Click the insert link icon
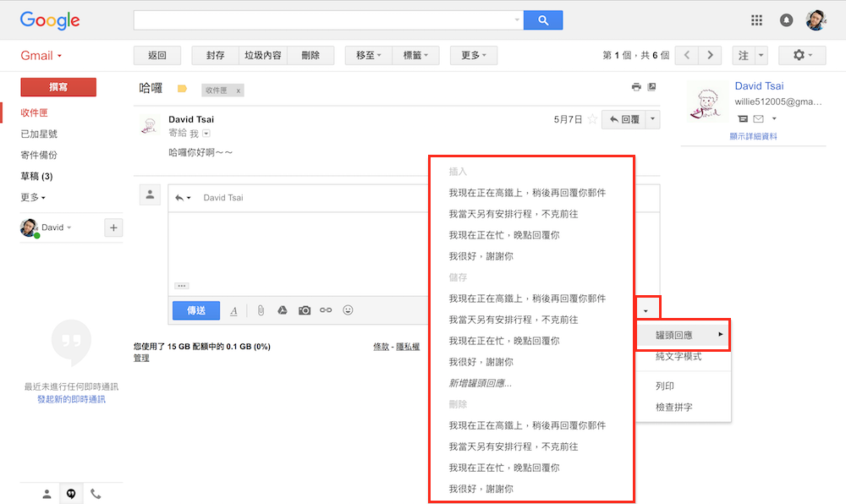 [x=326, y=310]
